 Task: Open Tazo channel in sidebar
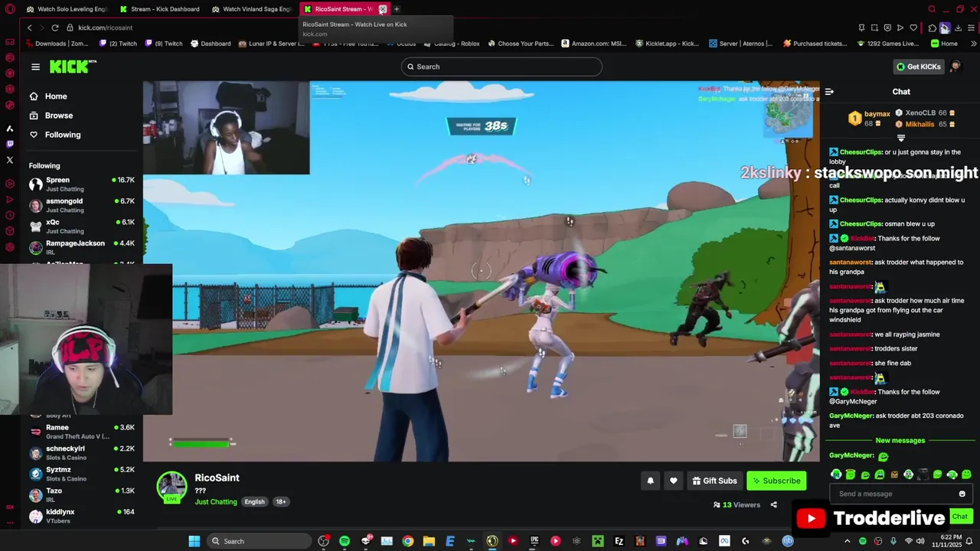[82, 494]
